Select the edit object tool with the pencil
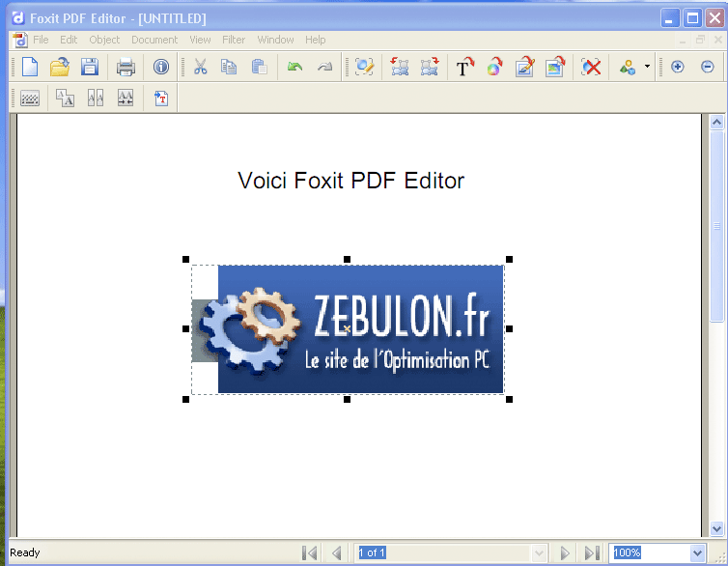 click(x=364, y=67)
